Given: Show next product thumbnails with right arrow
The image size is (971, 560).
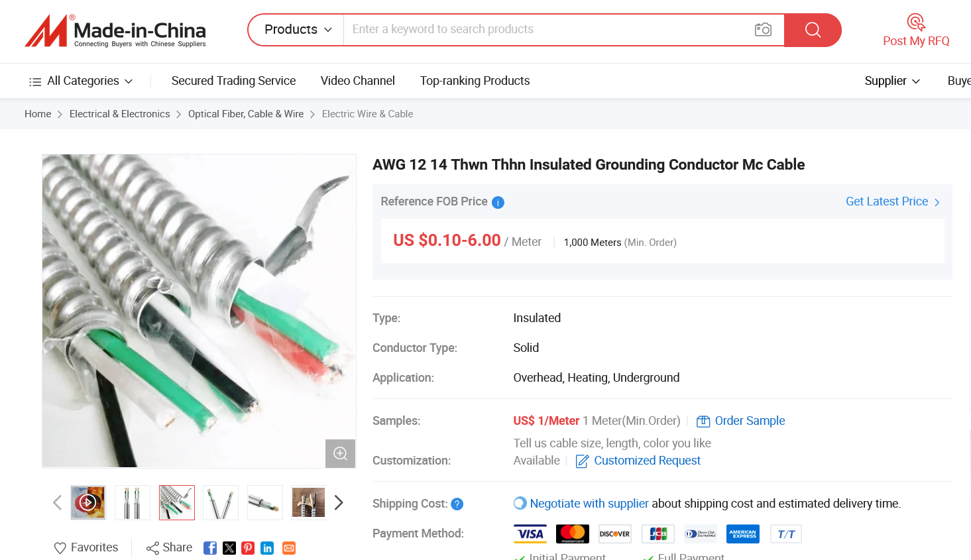Looking at the screenshot, I should point(339,502).
